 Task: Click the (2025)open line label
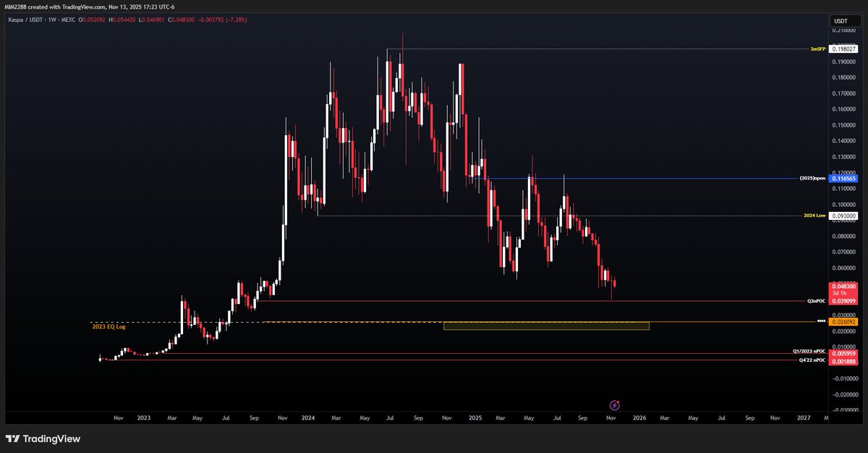pyautogui.click(x=812, y=178)
